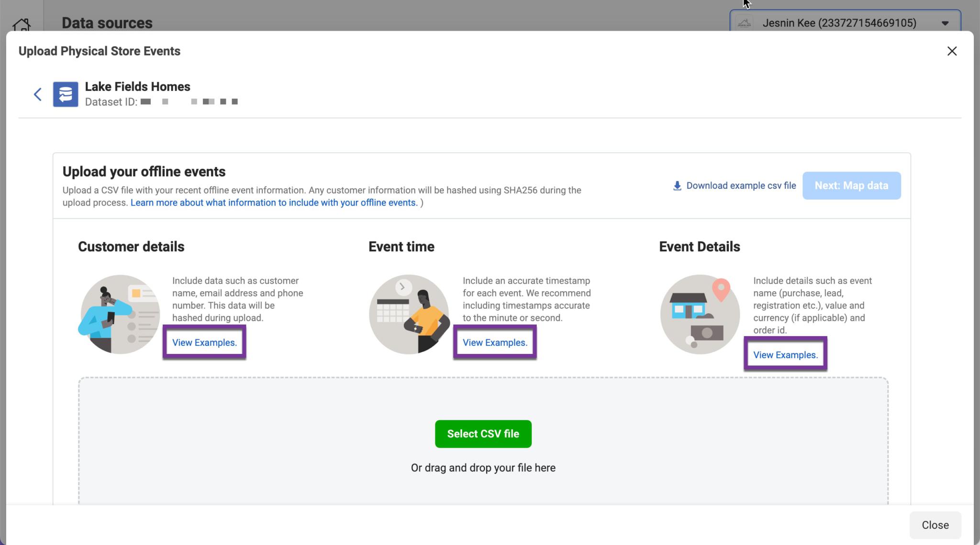Click the Customer details person illustration
This screenshot has width=980, height=545.
120,314
